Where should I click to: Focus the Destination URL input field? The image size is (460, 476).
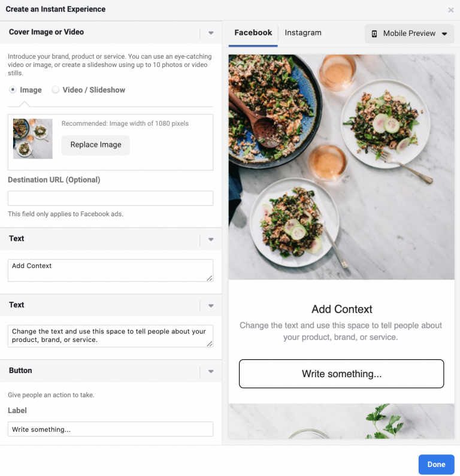(x=110, y=198)
